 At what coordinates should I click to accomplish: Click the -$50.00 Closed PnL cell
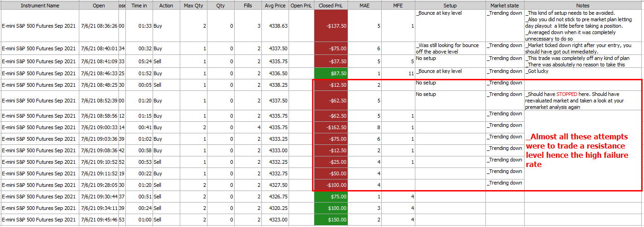[331, 173]
